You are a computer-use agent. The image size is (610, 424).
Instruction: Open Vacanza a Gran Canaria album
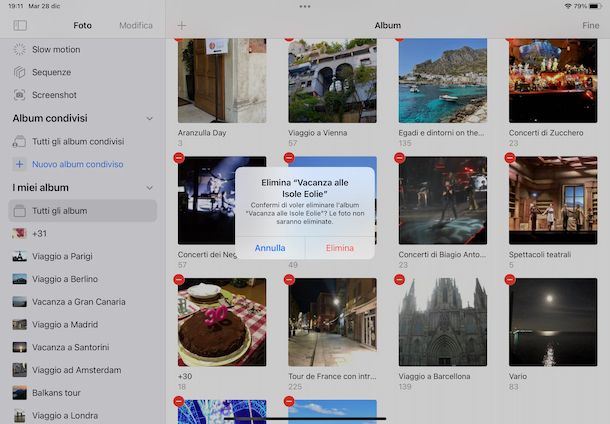click(82, 302)
